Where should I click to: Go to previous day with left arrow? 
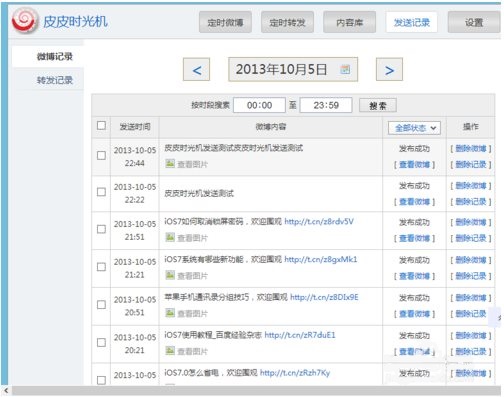tap(197, 70)
